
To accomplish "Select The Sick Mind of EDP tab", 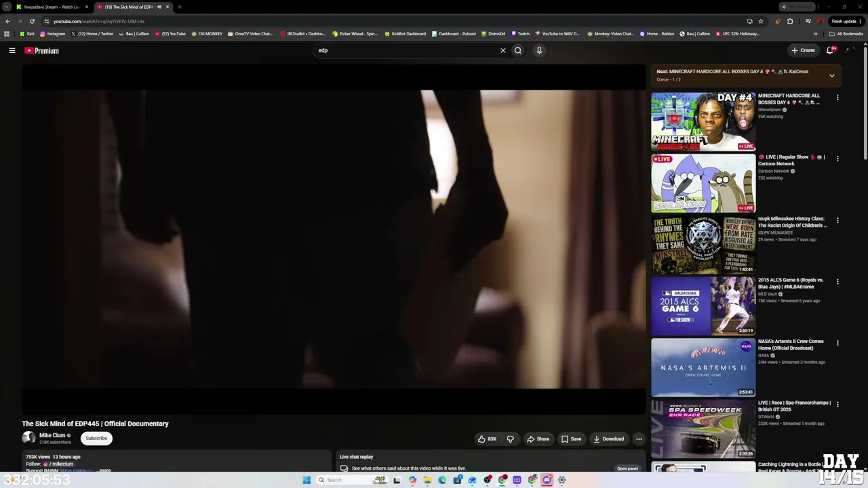I will (x=132, y=7).
